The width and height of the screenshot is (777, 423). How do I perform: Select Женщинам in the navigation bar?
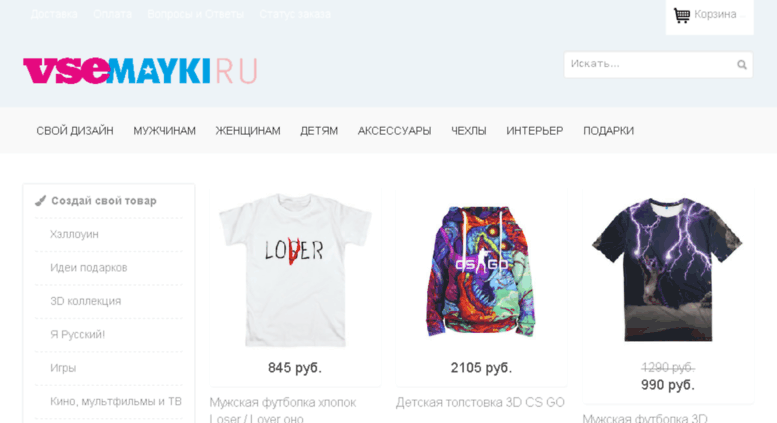coord(248,131)
